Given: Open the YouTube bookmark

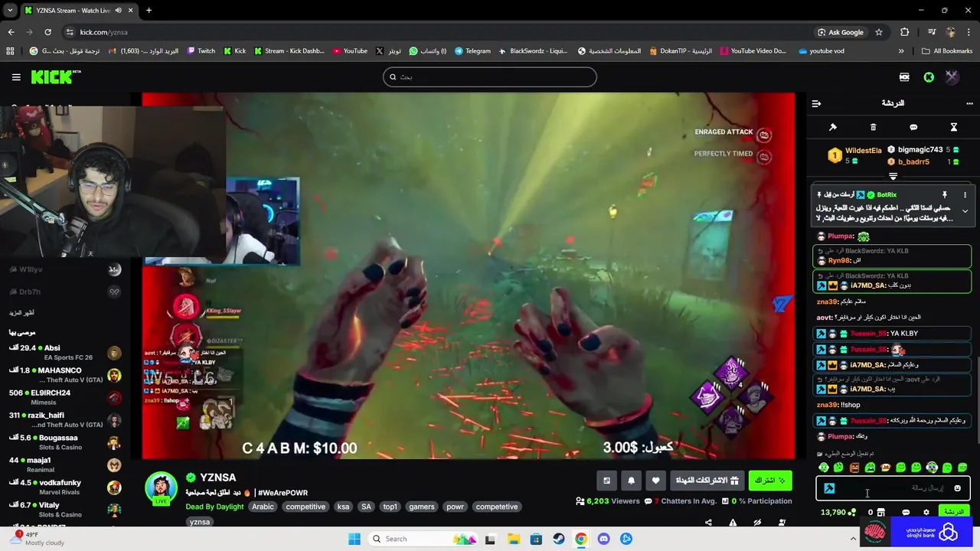Looking at the screenshot, I should [x=349, y=51].
